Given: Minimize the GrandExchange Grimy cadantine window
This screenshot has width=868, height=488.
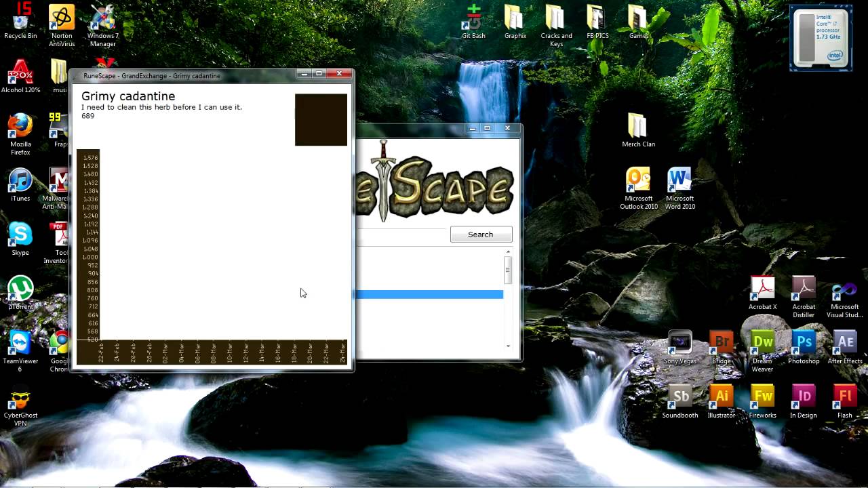Looking at the screenshot, I should 304,73.
